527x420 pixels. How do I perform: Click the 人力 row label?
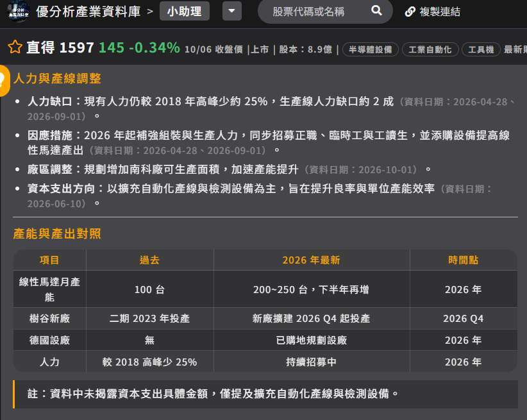(49, 362)
